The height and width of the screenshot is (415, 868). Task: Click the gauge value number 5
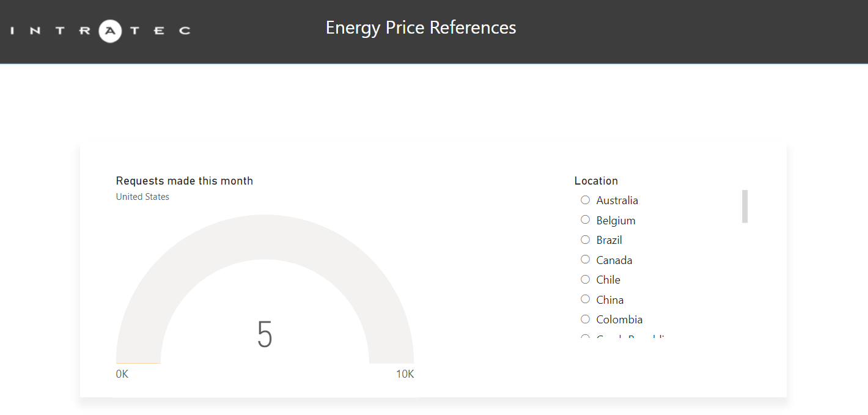pos(265,335)
